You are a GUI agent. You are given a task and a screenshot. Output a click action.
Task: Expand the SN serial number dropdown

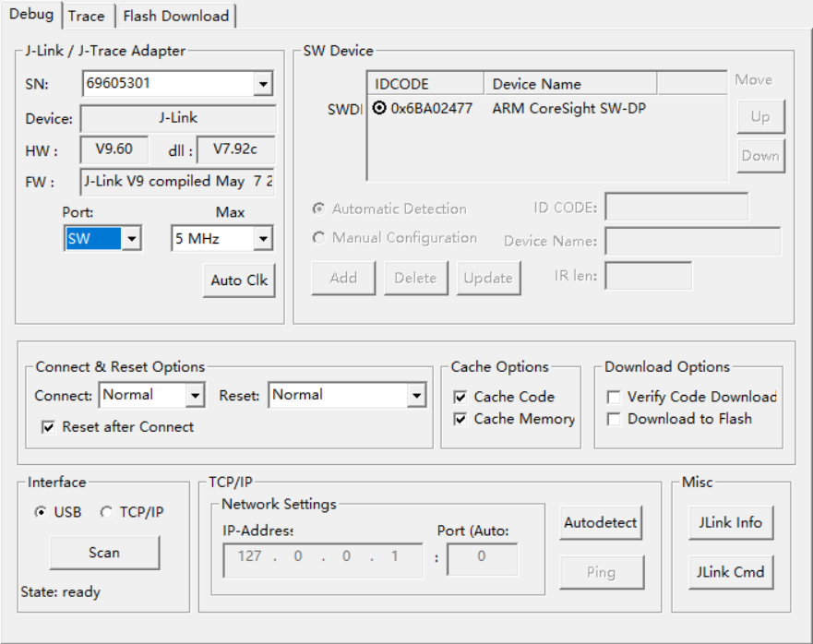pos(263,84)
